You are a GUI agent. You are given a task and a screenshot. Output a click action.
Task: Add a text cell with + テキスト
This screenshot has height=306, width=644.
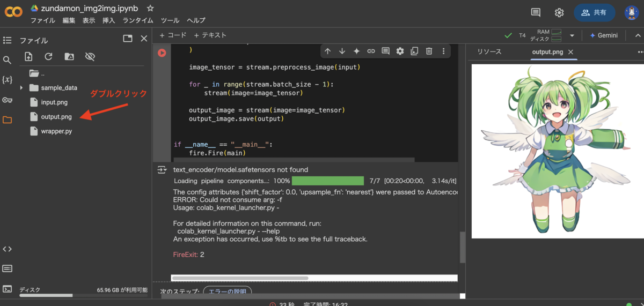point(210,35)
